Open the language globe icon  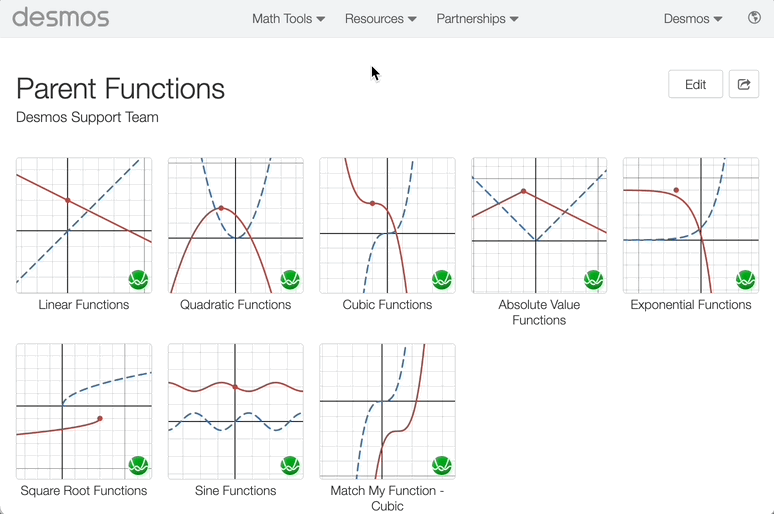754,18
